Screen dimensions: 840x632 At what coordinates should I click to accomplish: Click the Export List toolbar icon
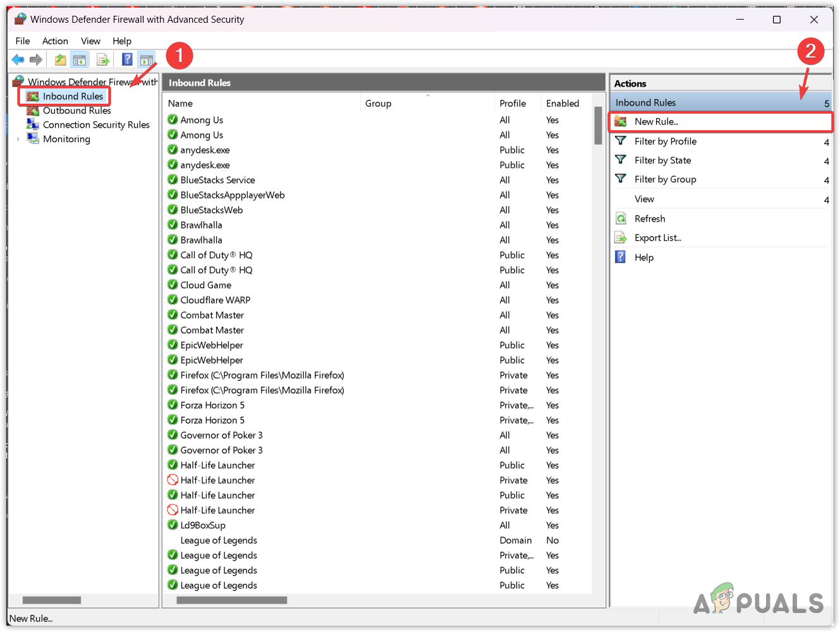103,59
